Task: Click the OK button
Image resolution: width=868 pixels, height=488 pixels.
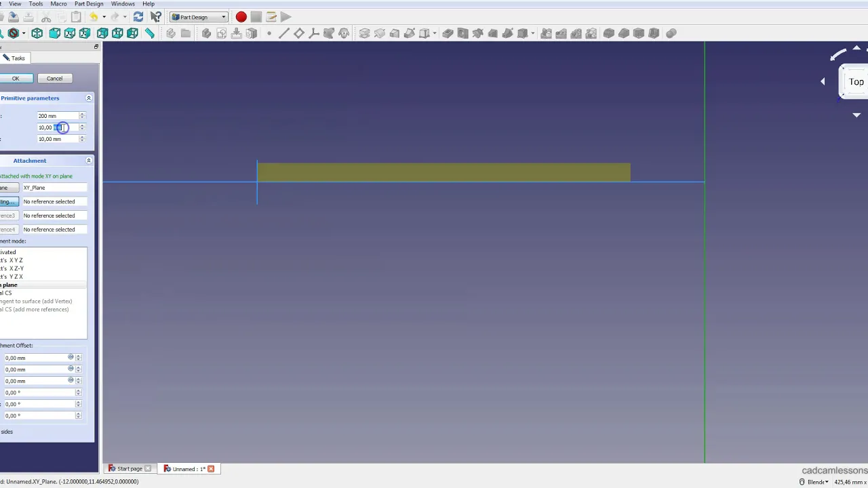Action: pos(16,79)
